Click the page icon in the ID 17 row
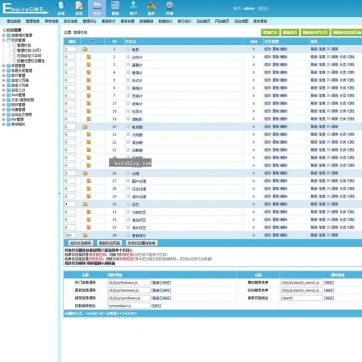Image resolution: width=362 pixels, height=362 pixels. pyautogui.click(x=89, y=104)
